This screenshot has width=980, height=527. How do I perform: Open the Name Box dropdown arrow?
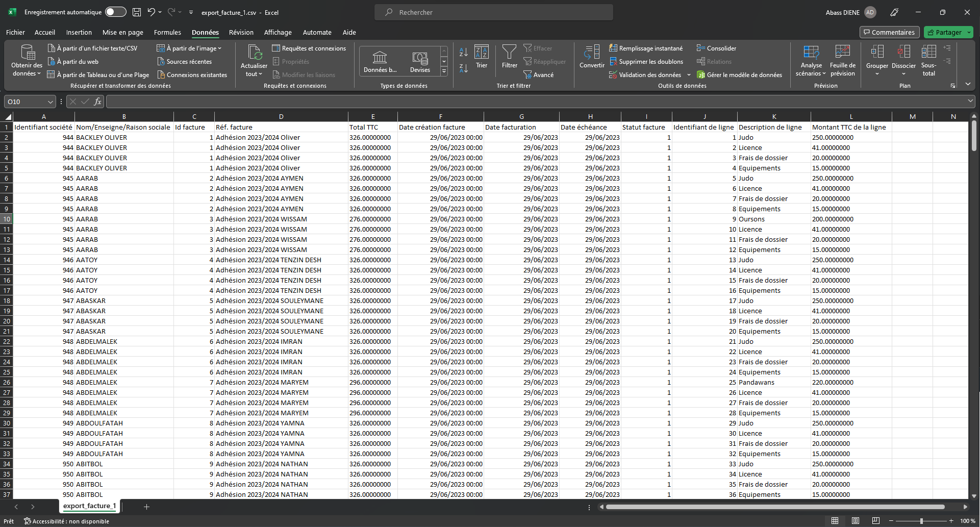(50, 102)
